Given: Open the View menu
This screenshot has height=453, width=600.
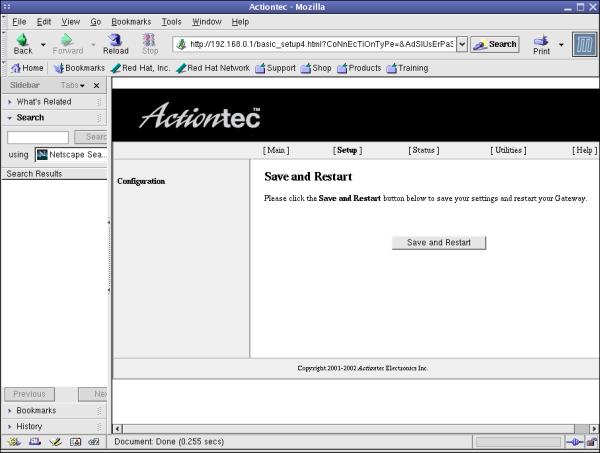Looking at the screenshot, I should pos(71,22).
